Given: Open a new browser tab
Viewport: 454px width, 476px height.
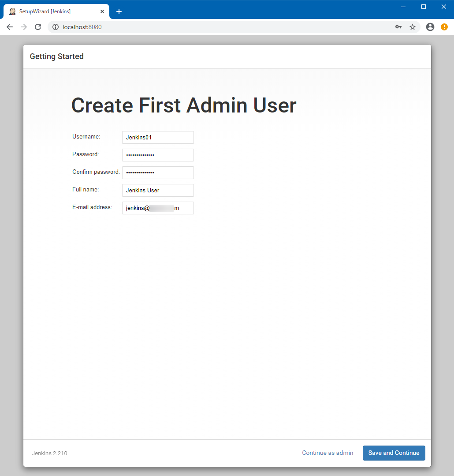Looking at the screenshot, I should click(119, 11).
